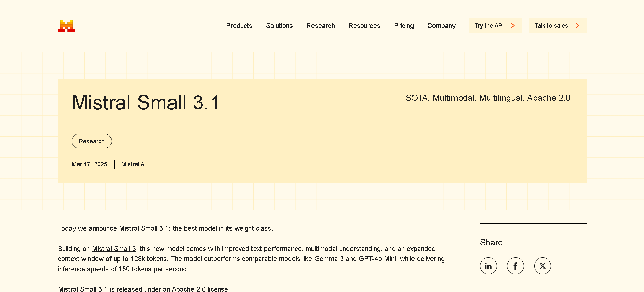Follow the Mistral Small 3 link
Image resolution: width=644 pixels, height=292 pixels.
(114, 249)
